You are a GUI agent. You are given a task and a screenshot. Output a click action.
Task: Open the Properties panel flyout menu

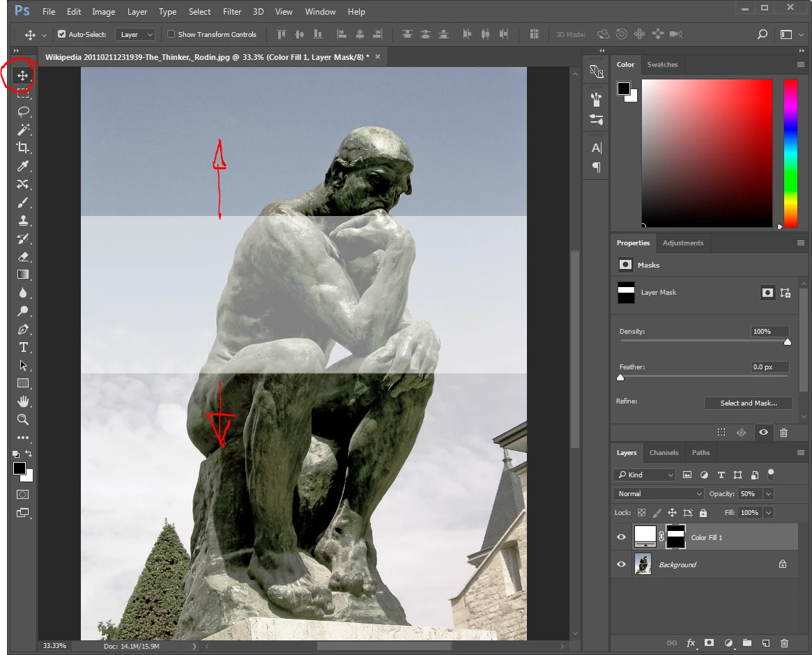801,243
